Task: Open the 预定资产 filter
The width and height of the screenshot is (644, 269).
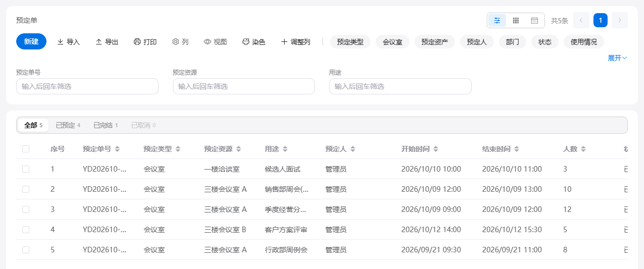Action: 435,42
